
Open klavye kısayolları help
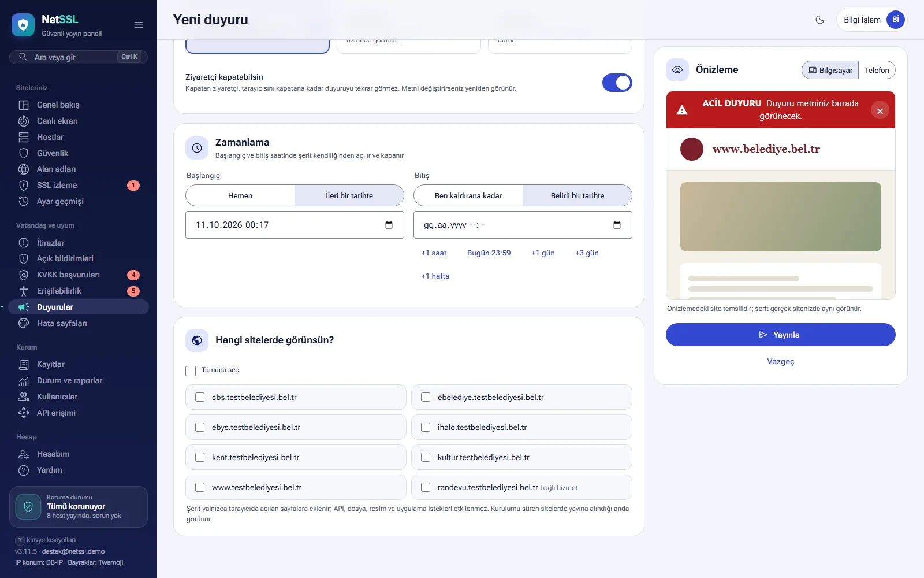coord(46,540)
